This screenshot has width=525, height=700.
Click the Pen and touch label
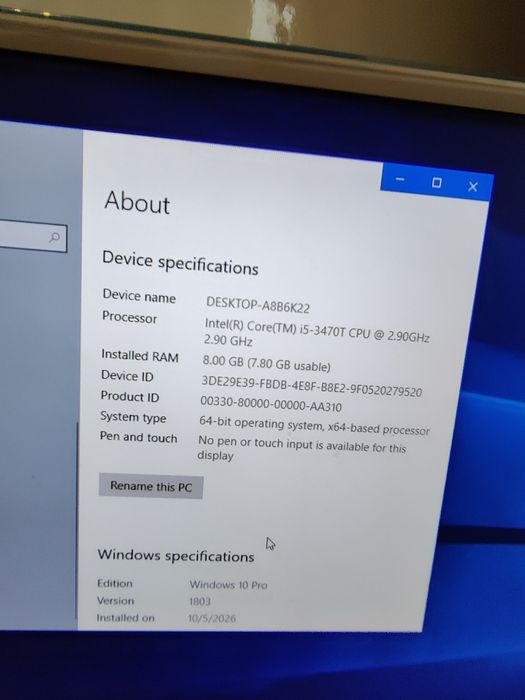[x=138, y=437]
